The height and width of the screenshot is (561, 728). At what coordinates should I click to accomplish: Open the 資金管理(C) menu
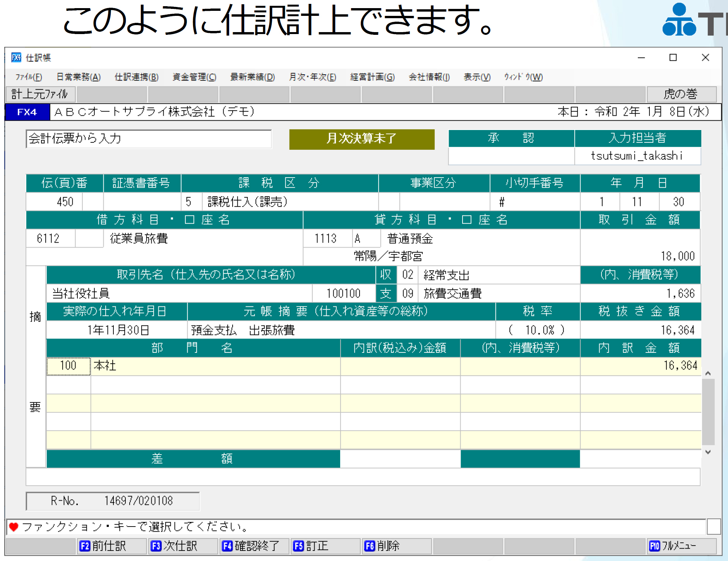(x=194, y=77)
